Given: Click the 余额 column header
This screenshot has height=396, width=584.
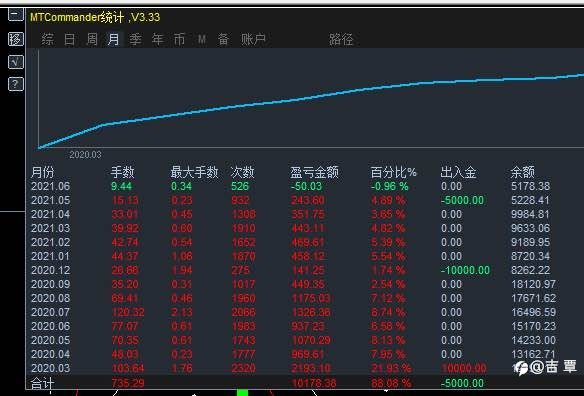Looking at the screenshot, I should pos(523,172).
